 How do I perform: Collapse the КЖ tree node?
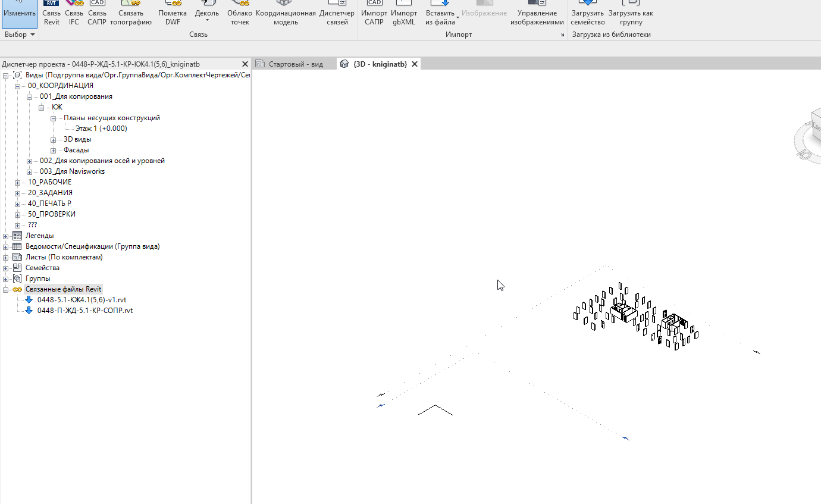coord(42,107)
